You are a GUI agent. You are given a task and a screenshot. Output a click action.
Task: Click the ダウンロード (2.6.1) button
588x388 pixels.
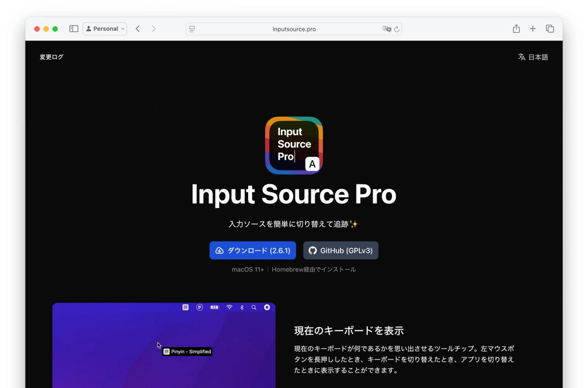pos(253,251)
